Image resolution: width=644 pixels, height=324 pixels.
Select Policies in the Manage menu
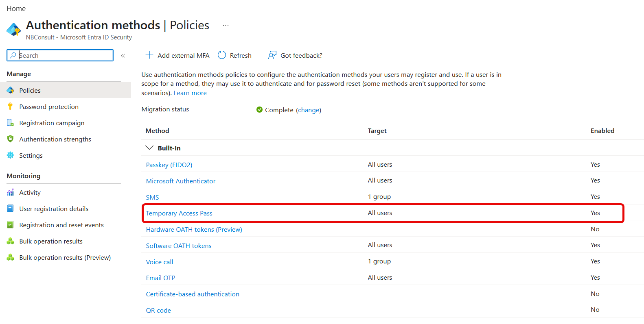point(30,90)
